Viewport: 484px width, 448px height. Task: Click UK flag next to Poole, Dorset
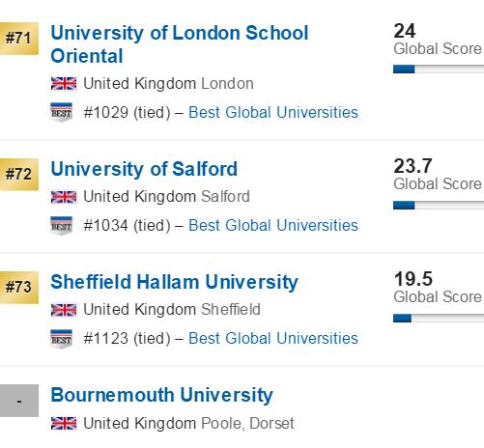click(x=64, y=423)
